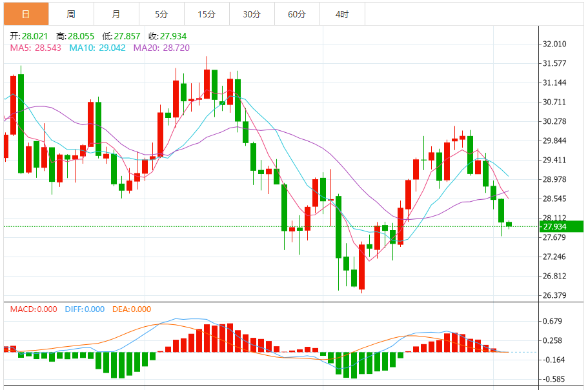Click the 28.545 price axis label
The height and width of the screenshot is (390, 588).
click(554, 199)
